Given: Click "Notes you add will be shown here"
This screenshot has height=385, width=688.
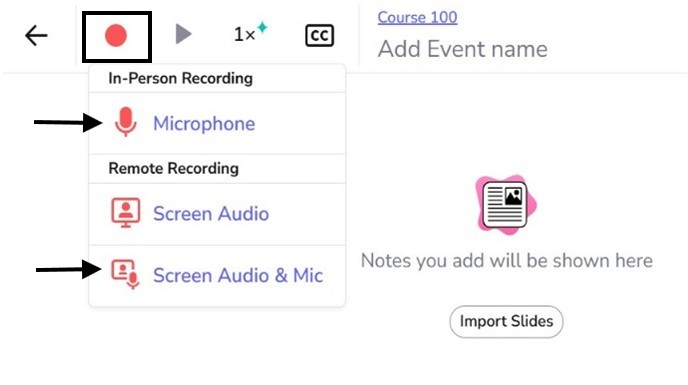Looking at the screenshot, I should click(506, 261).
